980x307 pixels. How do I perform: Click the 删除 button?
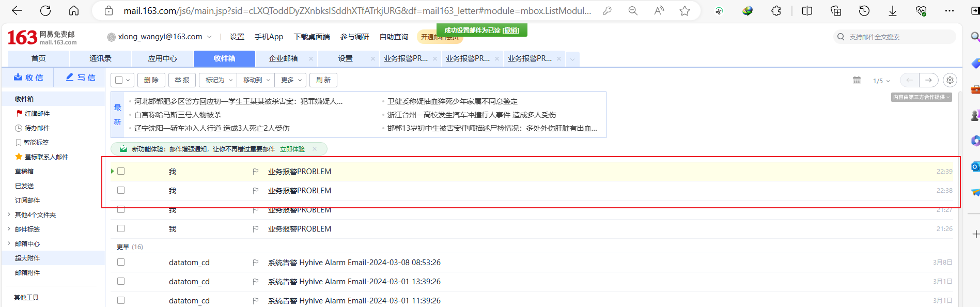point(151,80)
